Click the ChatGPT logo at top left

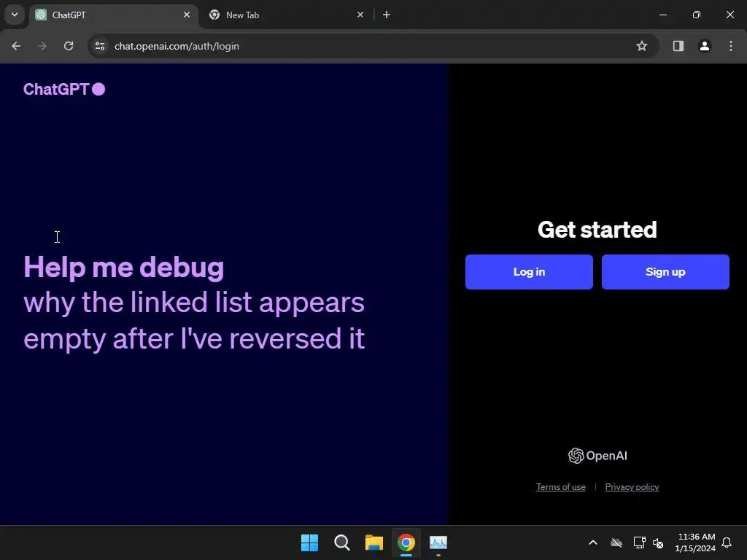pyautogui.click(x=64, y=89)
